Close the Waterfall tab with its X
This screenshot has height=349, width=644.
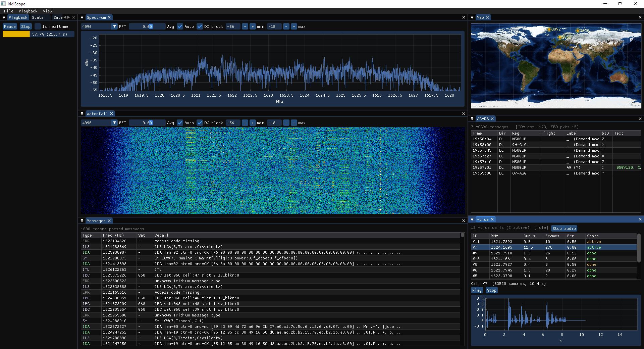click(x=112, y=114)
